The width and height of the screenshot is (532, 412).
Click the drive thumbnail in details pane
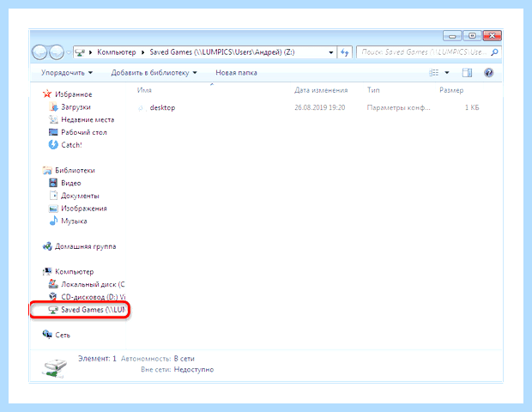pos(55,368)
